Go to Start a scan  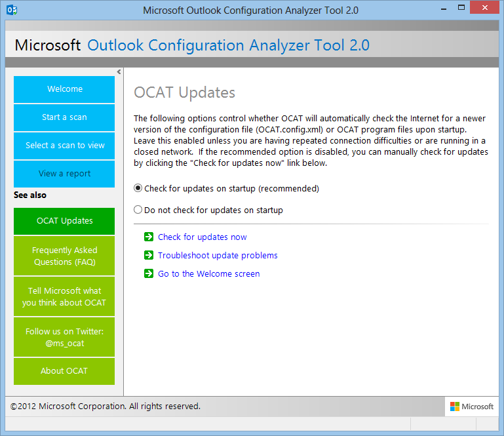pos(64,117)
